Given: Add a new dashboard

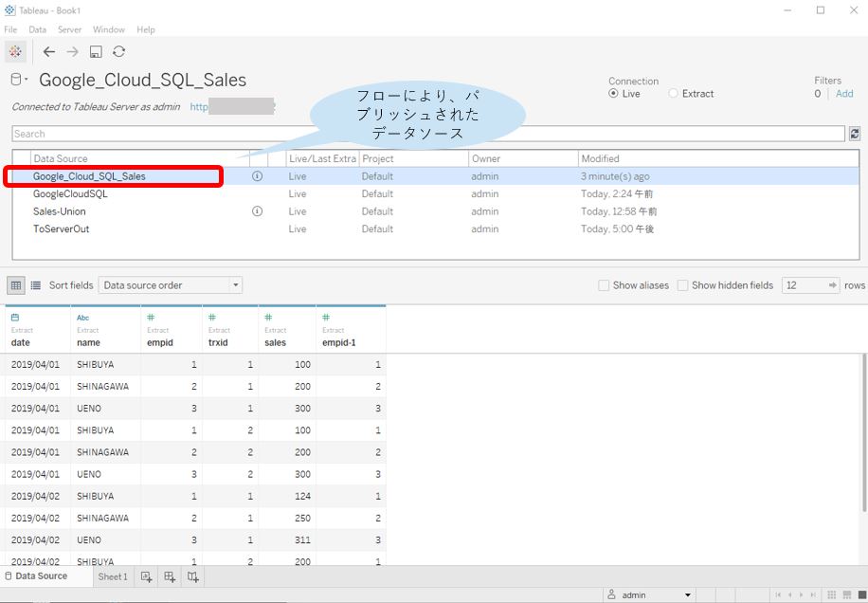Looking at the screenshot, I should [170, 577].
